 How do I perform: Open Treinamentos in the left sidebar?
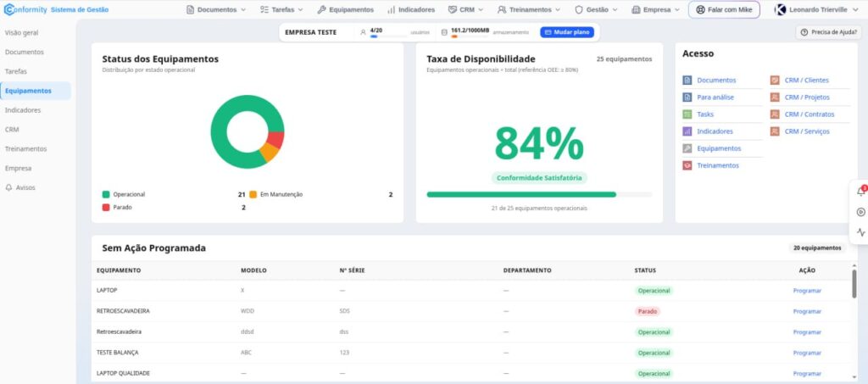click(26, 149)
